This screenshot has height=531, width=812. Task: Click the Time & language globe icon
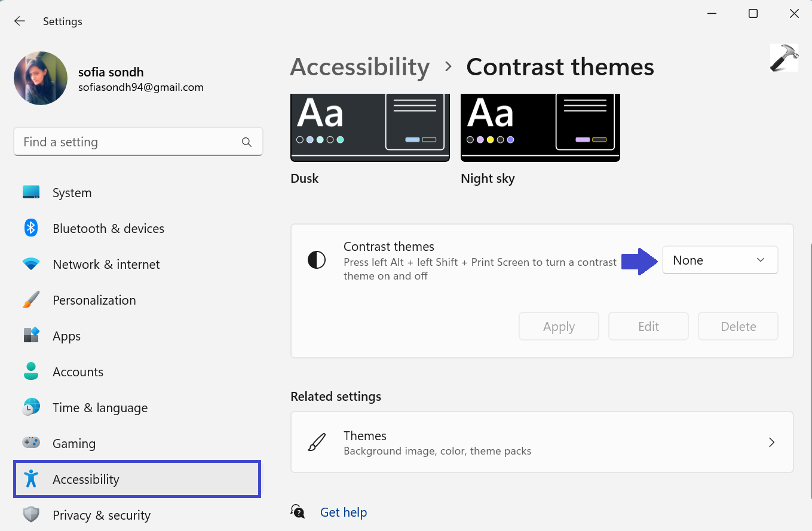(x=31, y=407)
